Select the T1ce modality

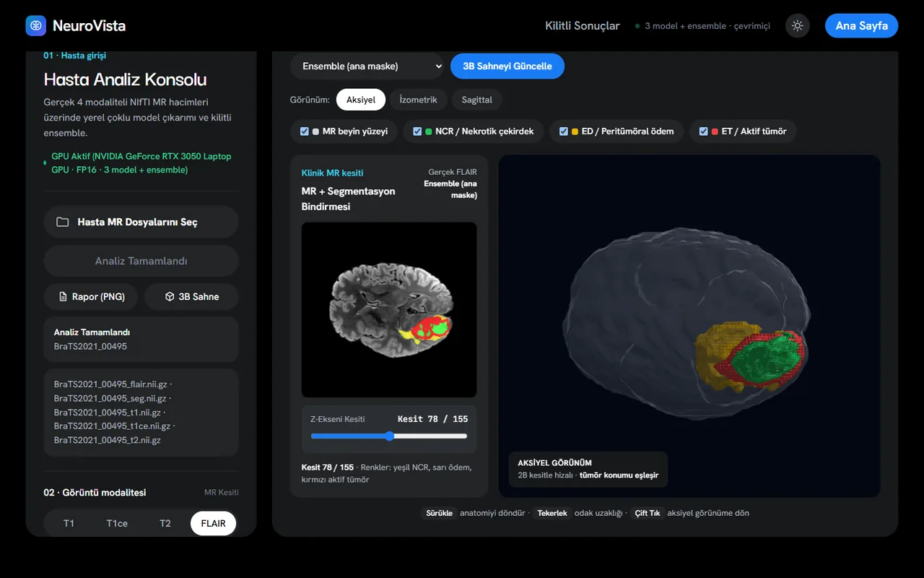click(x=117, y=523)
